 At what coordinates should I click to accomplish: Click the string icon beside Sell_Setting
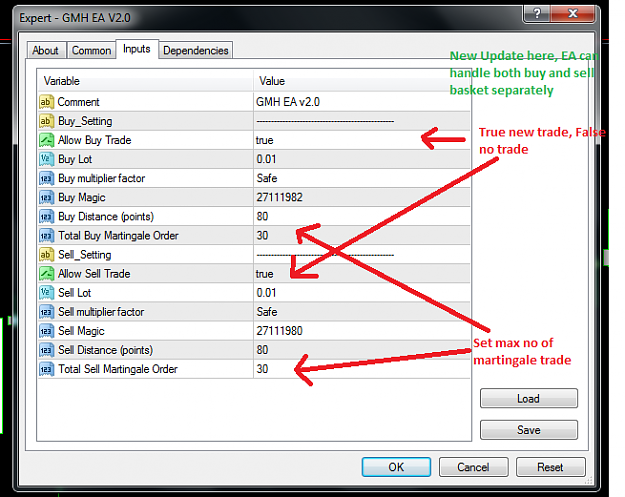tap(46, 255)
